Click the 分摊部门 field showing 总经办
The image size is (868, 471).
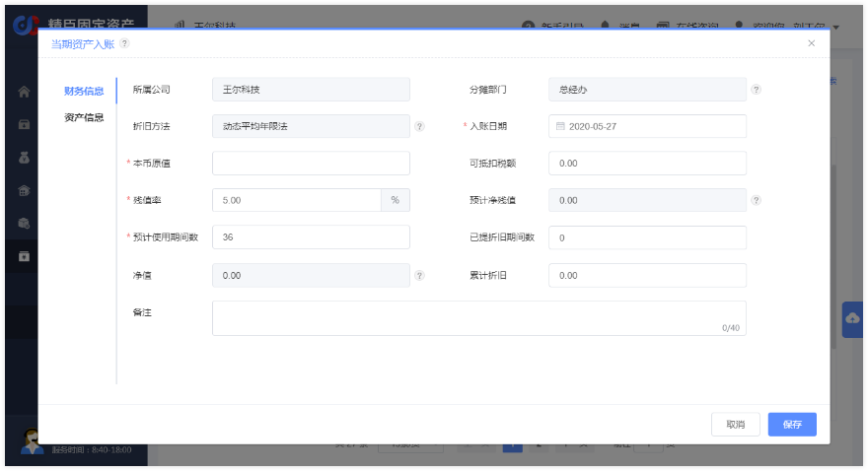tap(647, 90)
